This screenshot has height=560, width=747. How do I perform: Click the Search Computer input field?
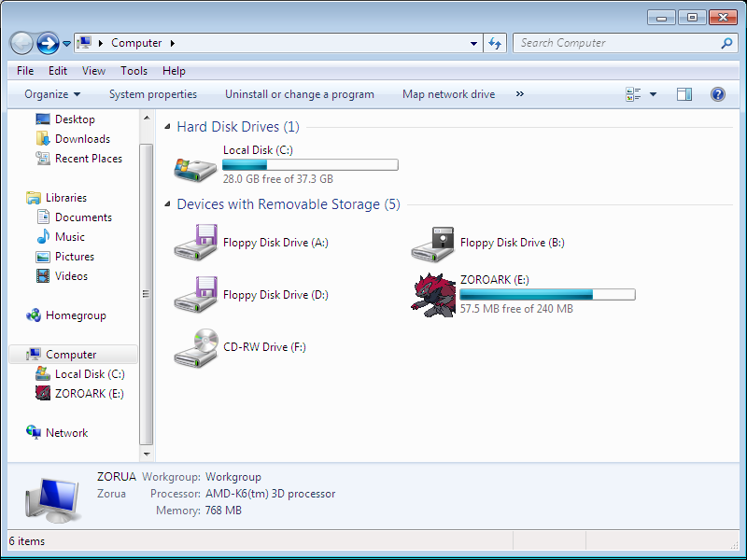pos(616,43)
